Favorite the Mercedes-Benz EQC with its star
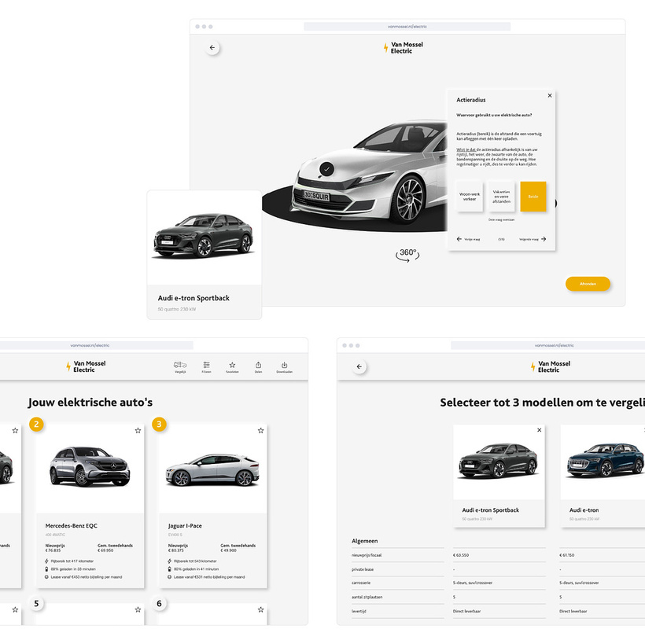 (138, 431)
